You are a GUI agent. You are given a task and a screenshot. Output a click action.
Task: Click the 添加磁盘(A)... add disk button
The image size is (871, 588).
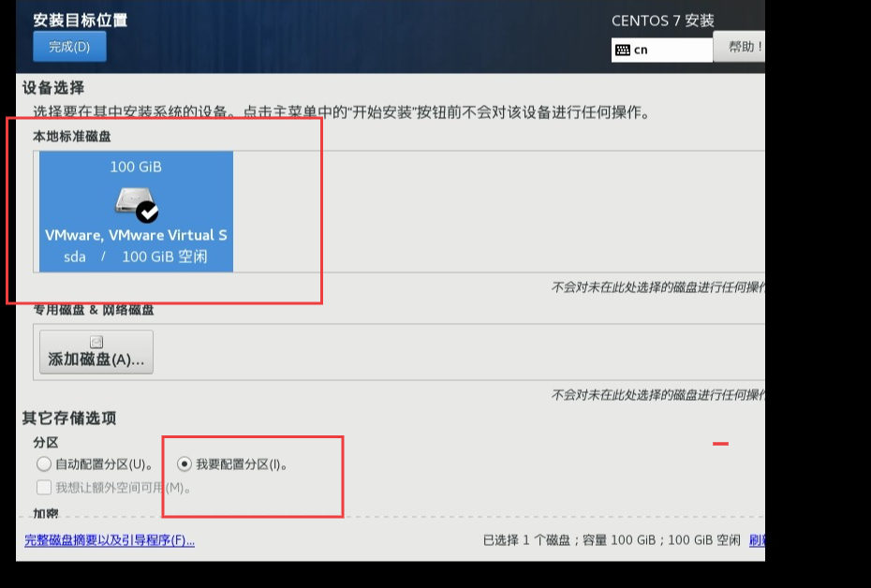pos(96,352)
